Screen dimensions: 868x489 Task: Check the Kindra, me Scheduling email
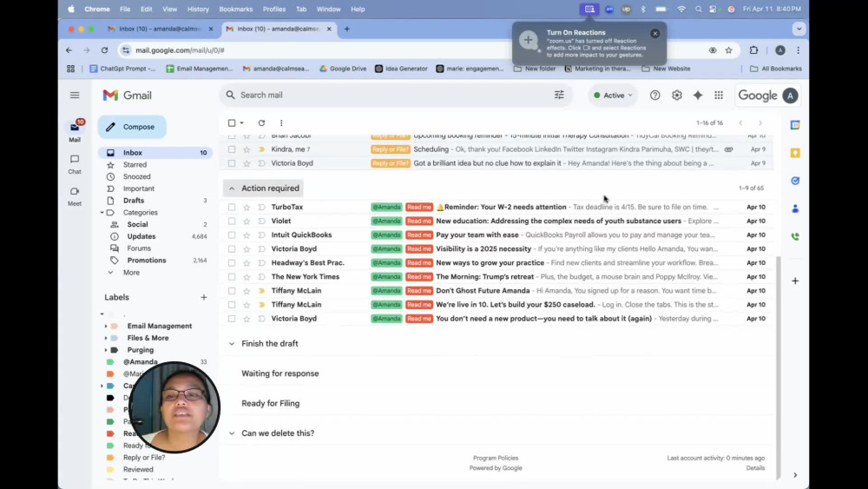pos(232,149)
